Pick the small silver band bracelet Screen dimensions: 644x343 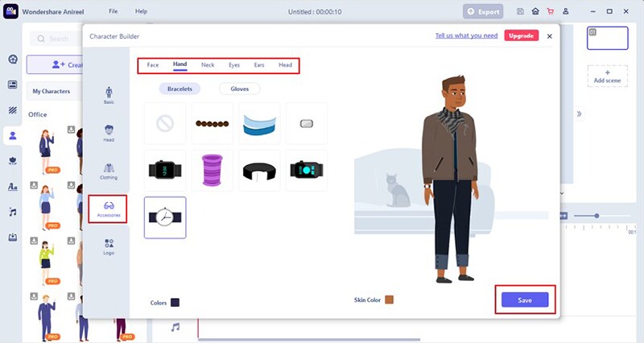307,123
